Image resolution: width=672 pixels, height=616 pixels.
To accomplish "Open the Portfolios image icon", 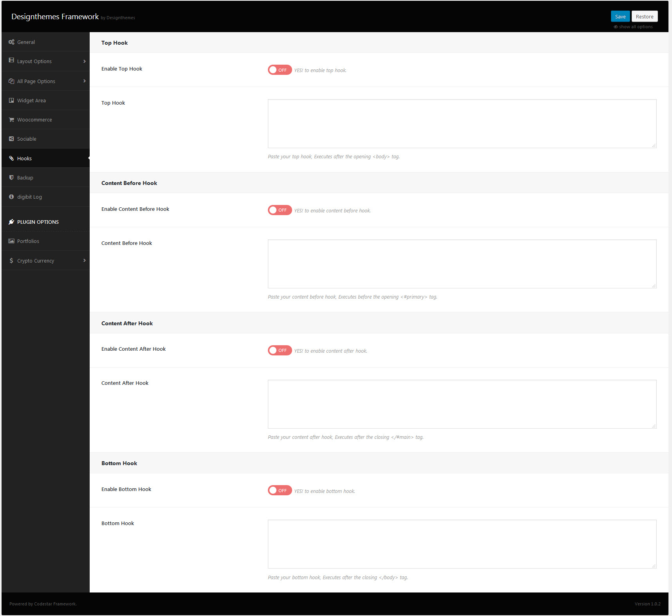I will click(11, 241).
